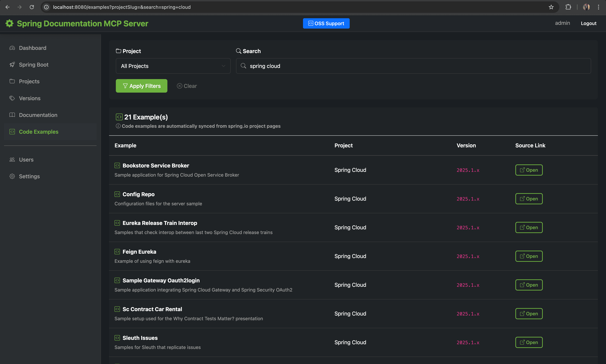Clear the current filters
606x364 pixels.
(187, 86)
